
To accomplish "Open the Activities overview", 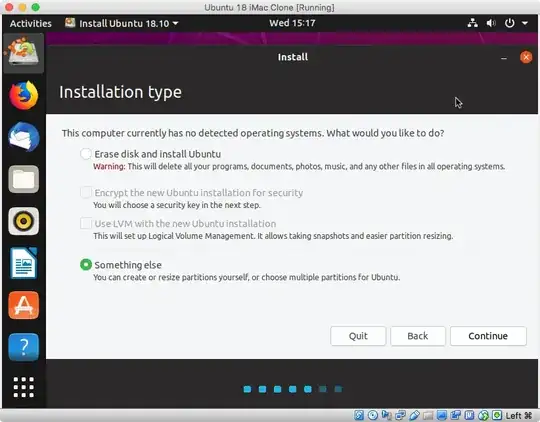I will coord(31,23).
